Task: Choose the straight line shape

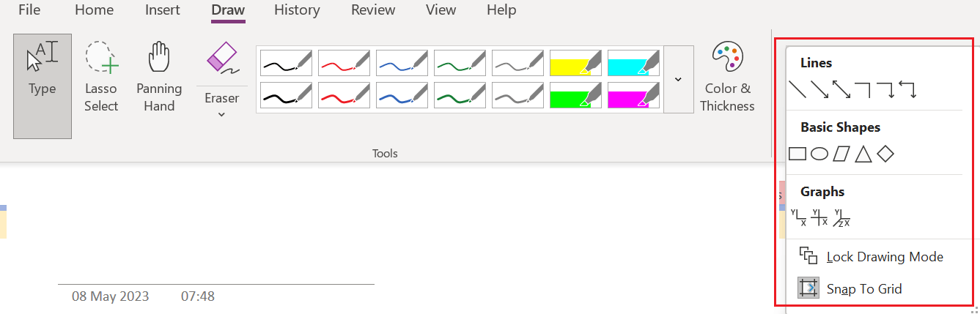Action: click(x=797, y=90)
